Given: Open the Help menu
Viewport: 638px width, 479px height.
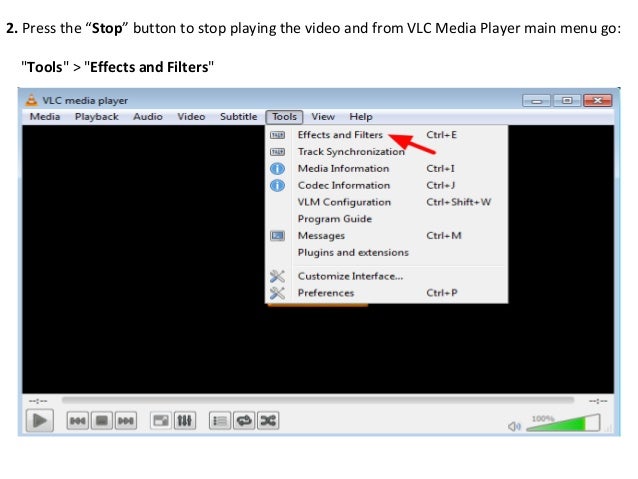Looking at the screenshot, I should tap(361, 117).
